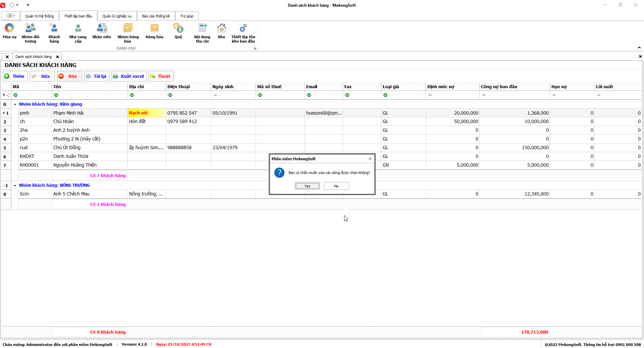
Task: Open the Hàng hóa catalog icon
Action: point(154,28)
